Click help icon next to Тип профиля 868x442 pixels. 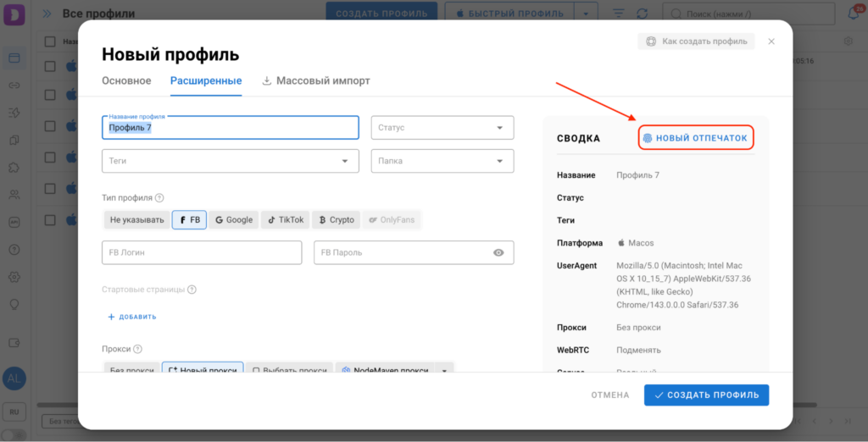tap(159, 197)
